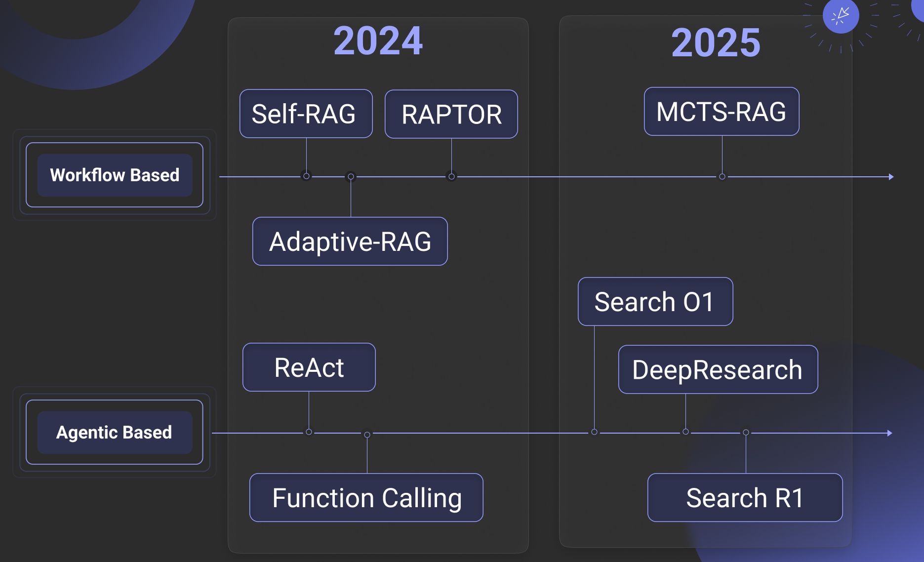Select the DeepResearch box
924x562 pixels.
click(718, 369)
